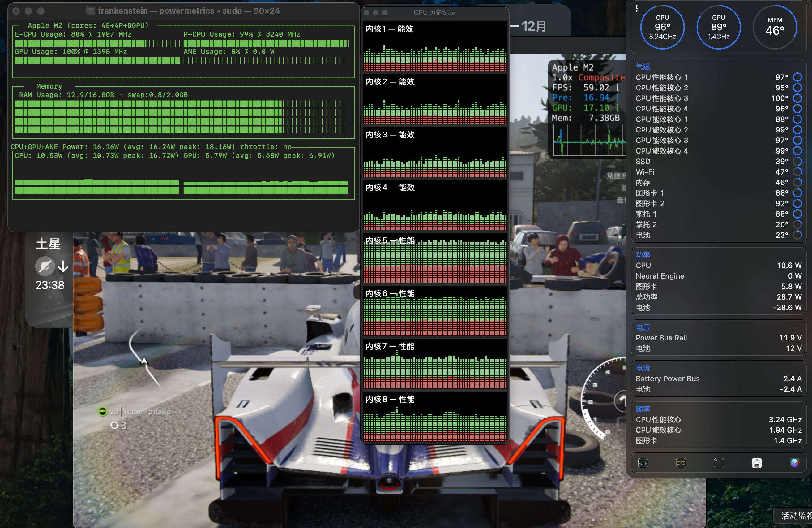812x528 pixels.
Task: Click ring indicator for Wi-Fi temperature
Action: pyautogui.click(x=797, y=172)
